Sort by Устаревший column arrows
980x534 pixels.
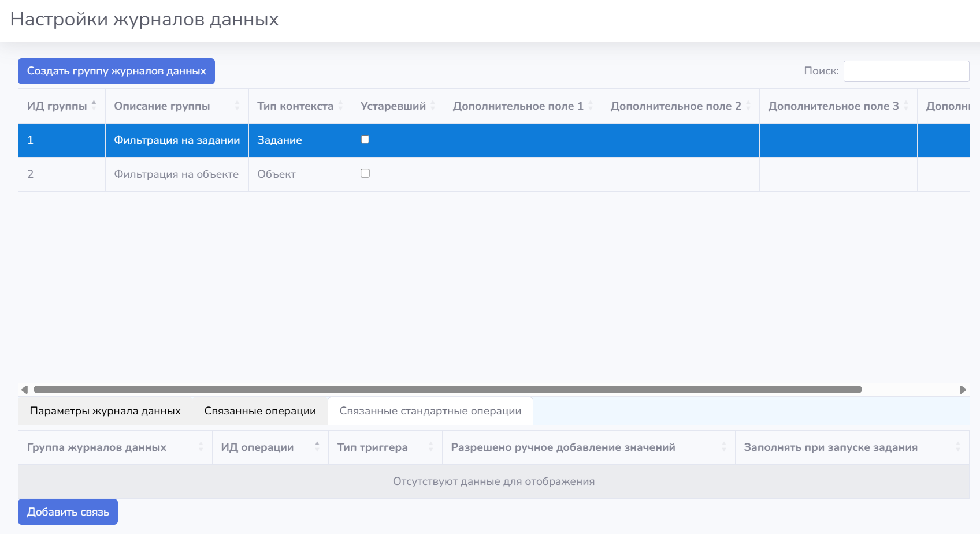pyautogui.click(x=433, y=106)
